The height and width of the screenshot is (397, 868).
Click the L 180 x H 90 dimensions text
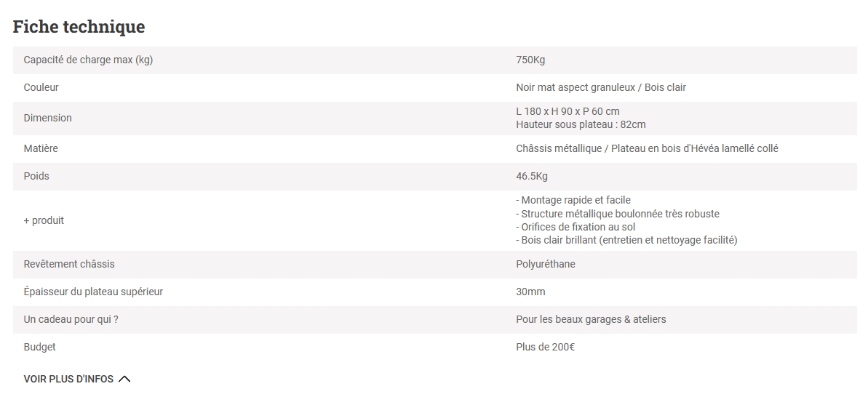568,111
